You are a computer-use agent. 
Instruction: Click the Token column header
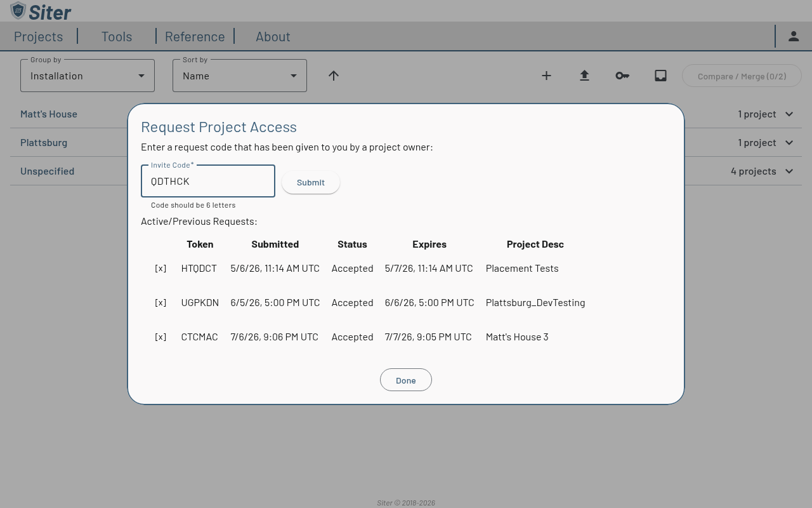click(x=200, y=244)
